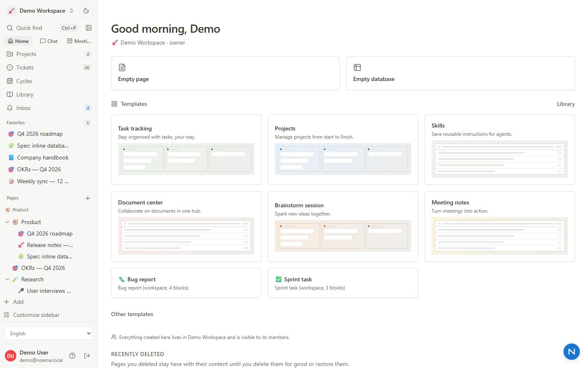Collapse the Research tree node
The width and height of the screenshot is (588, 368).
tap(7, 279)
